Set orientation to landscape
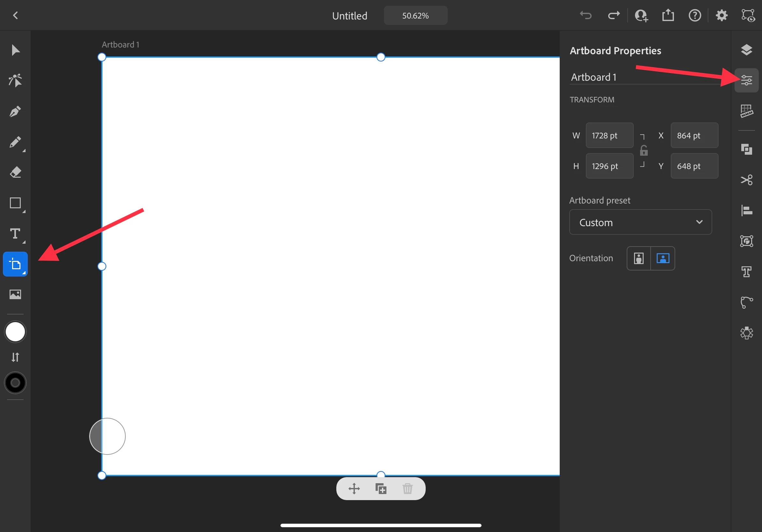Screen dimensions: 762x532 [x=662, y=258]
